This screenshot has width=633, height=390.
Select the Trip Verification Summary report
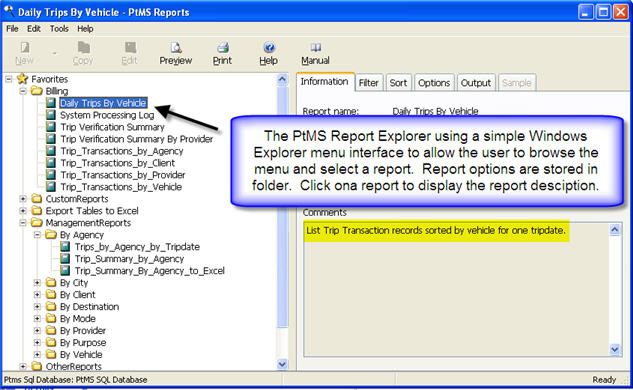(113, 127)
